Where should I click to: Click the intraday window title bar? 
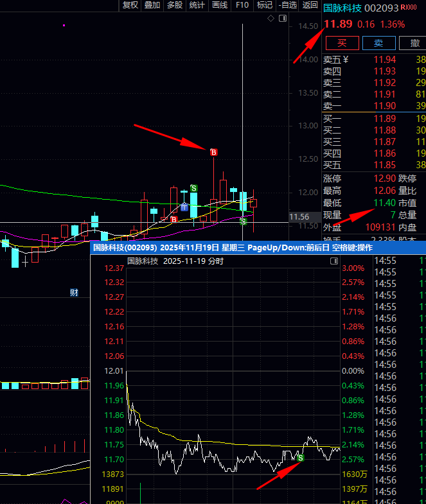258,247
